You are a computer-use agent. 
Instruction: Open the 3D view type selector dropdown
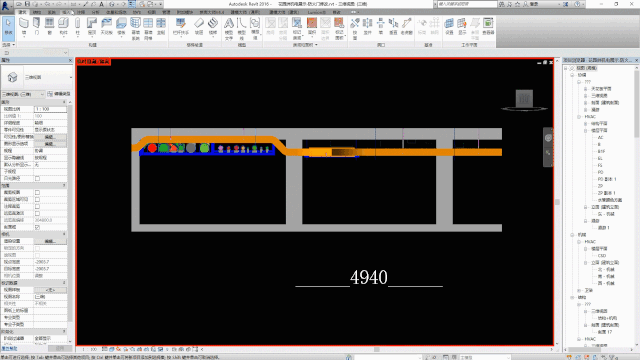coord(37,78)
